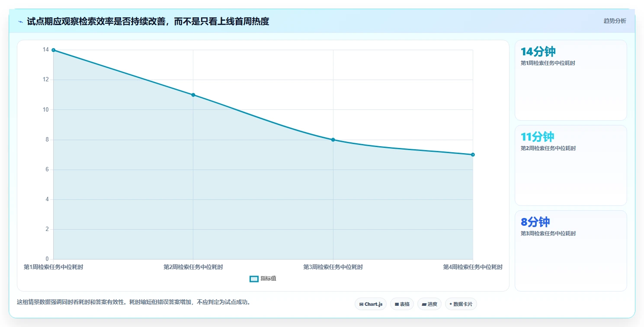Click the week 1 data point at 14
This screenshot has height=327, width=644.
point(54,50)
